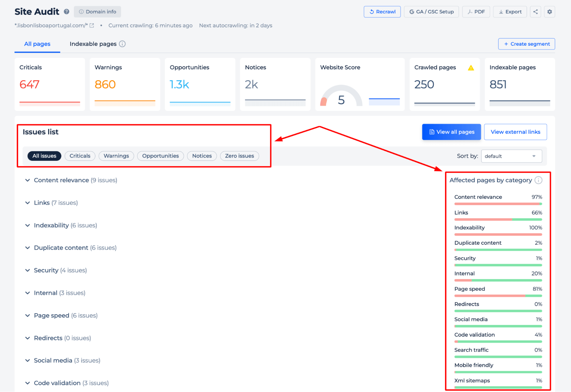Click View all pages button

(x=452, y=132)
